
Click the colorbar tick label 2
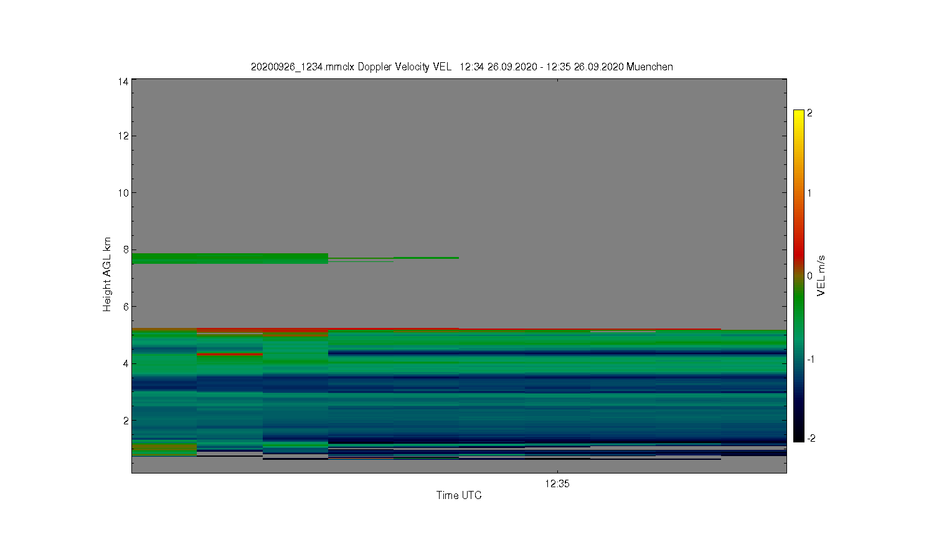[x=809, y=113]
